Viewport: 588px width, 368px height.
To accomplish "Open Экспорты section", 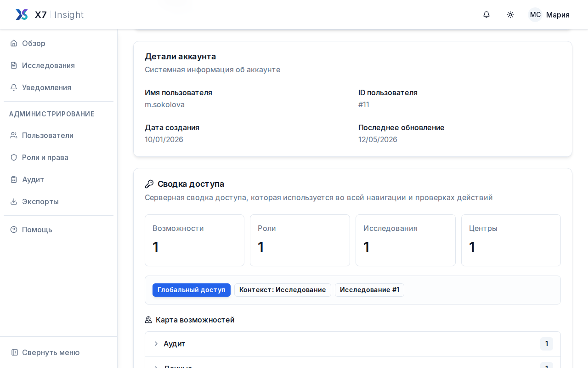I will (58, 201).
